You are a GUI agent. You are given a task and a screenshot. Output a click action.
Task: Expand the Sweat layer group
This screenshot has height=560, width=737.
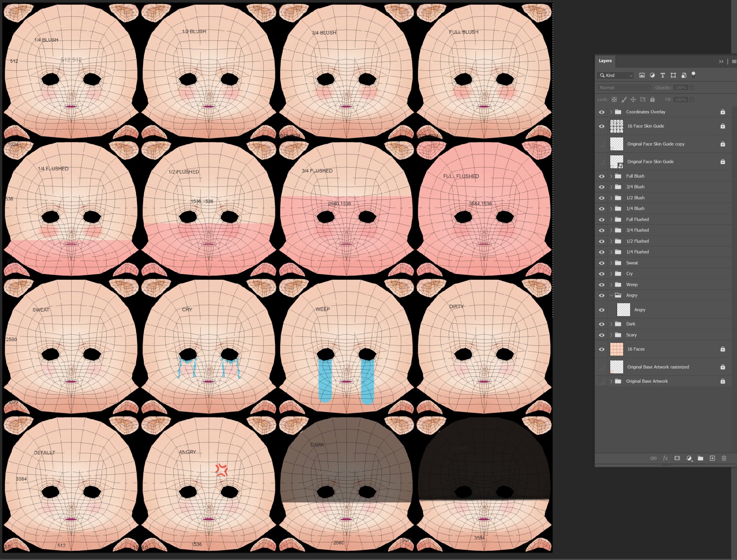click(x=611, y=263)
